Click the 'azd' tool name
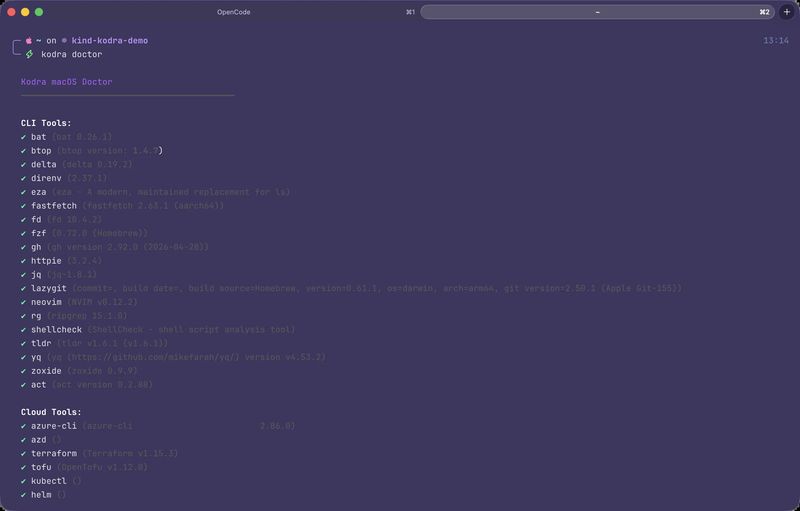 point(38,440)
